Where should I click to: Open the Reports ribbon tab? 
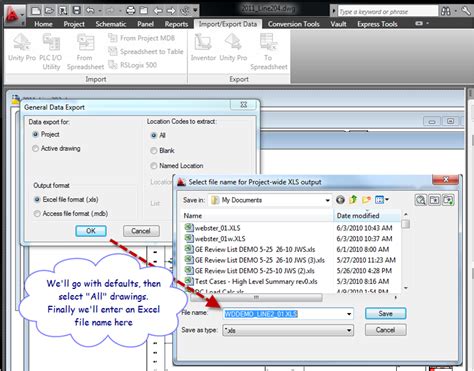[176, 24]
